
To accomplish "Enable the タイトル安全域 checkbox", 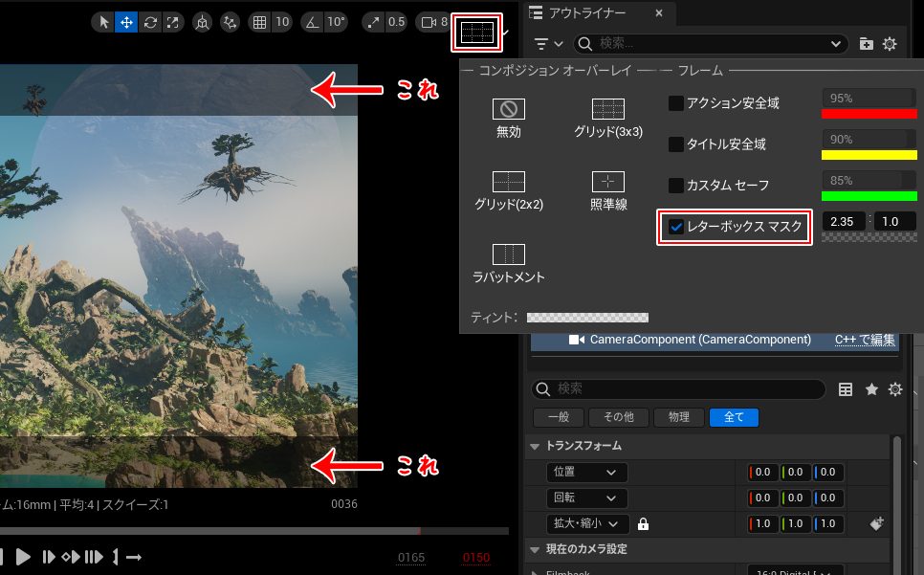I will [x=676, y=144].
